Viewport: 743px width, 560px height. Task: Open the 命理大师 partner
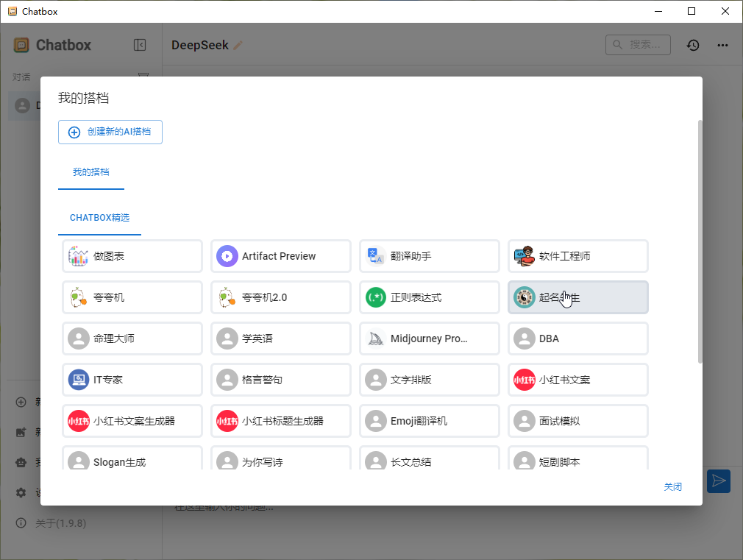(132, 339)
